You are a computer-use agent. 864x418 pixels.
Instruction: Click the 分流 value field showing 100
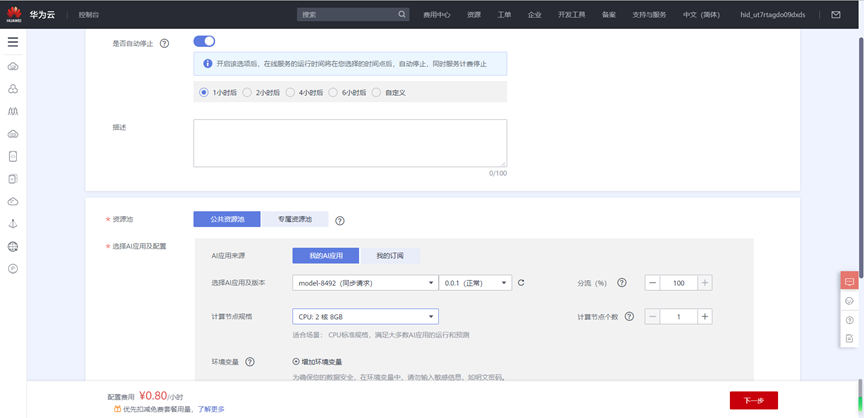[678, 283]
